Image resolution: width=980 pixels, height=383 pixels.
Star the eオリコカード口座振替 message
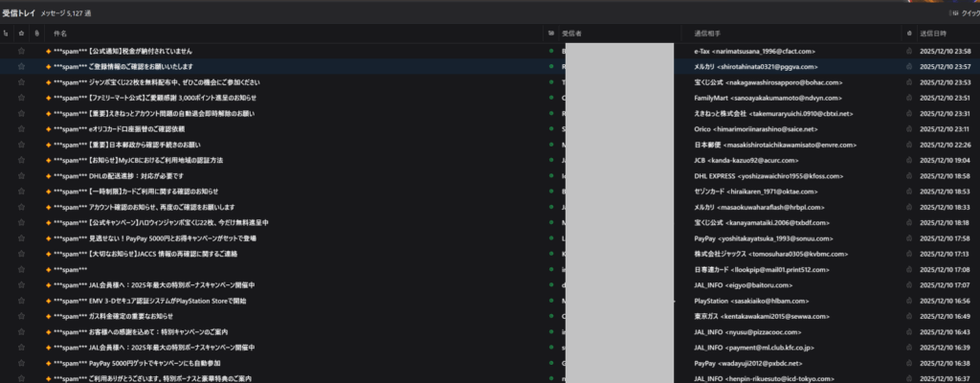pos(21,129)
